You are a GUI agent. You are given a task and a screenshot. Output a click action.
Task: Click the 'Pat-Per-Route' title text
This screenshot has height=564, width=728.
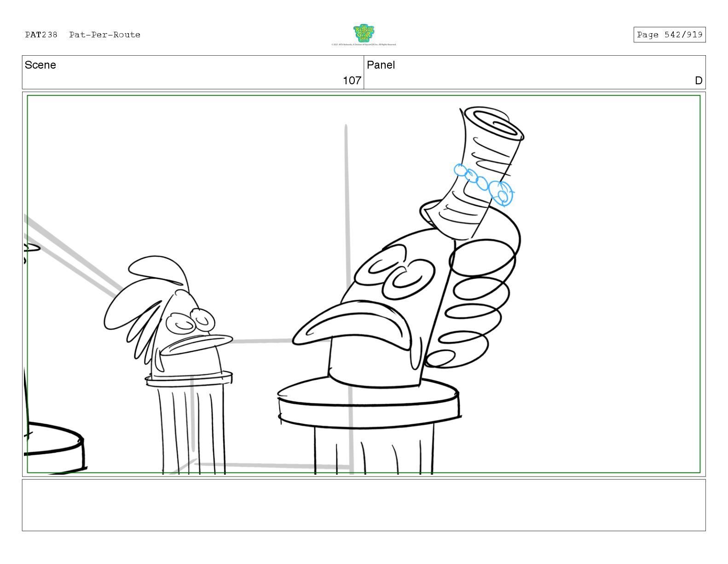click(105, 35)
